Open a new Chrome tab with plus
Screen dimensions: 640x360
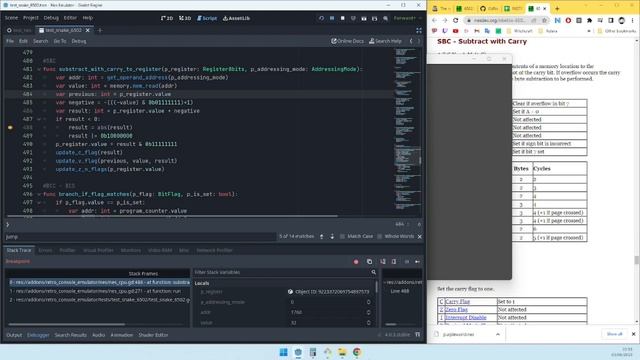(x=557, y=9)
